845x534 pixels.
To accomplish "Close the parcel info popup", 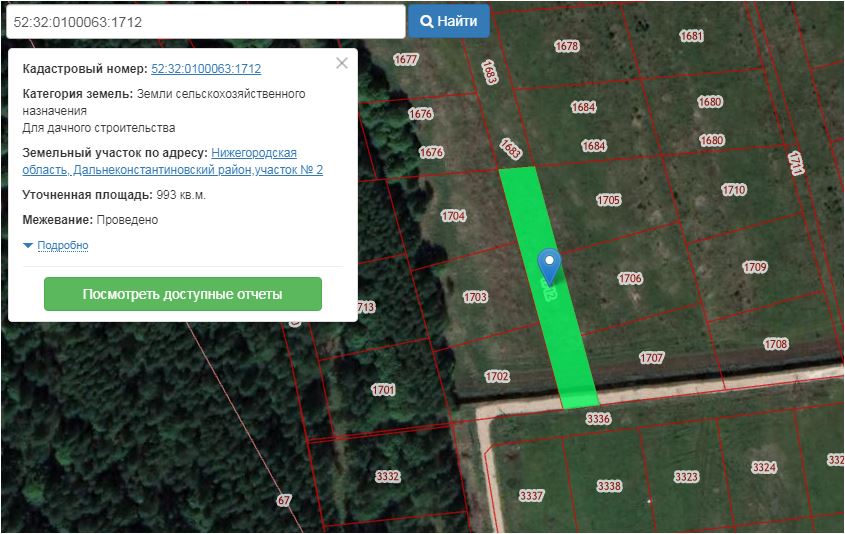I will click(342, 63).
